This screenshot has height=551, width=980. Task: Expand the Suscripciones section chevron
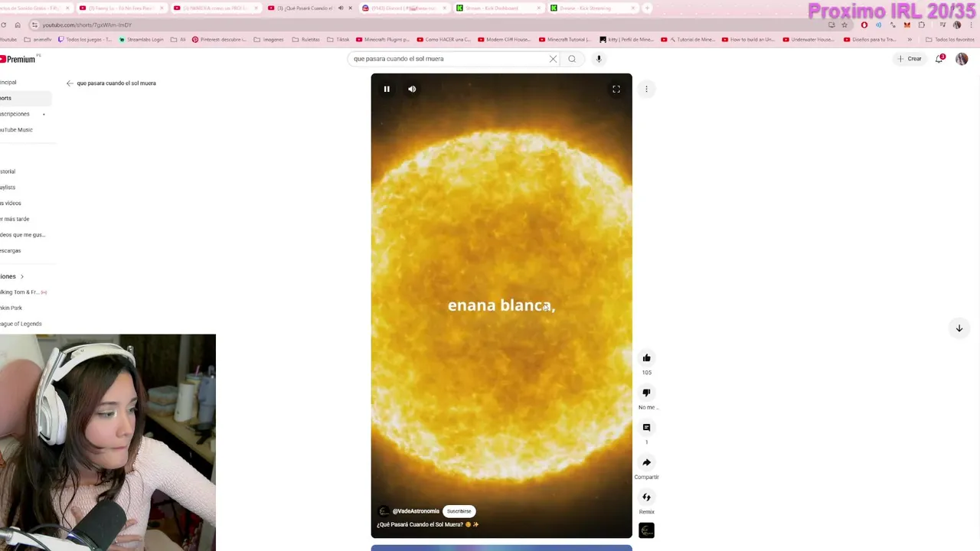[x=21, y=276]
